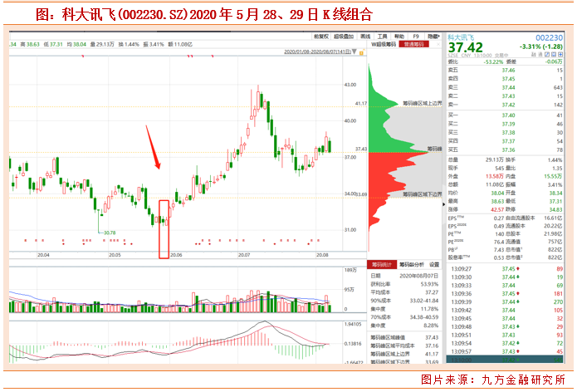Click the 43.00 price axis label
The image size is (577, 392).
pos(350,85)
